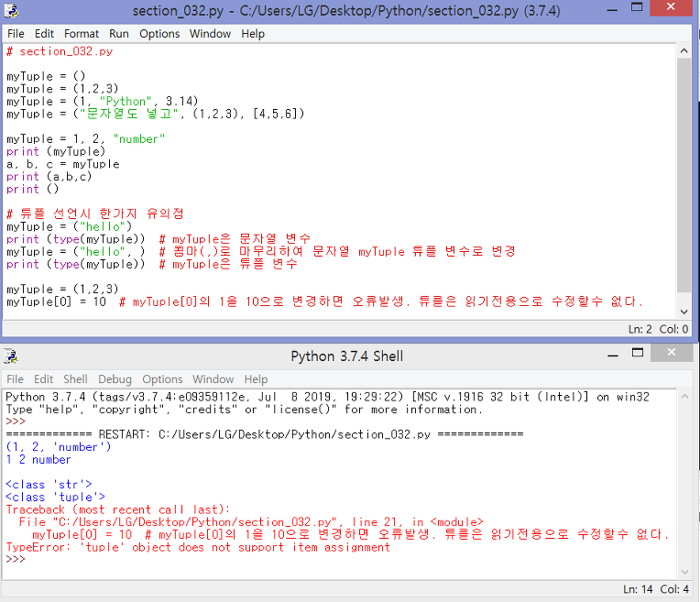Click the Shell scrollbar up arrow
The width and height of the screenshot is (700, 602).
[684, 397]
